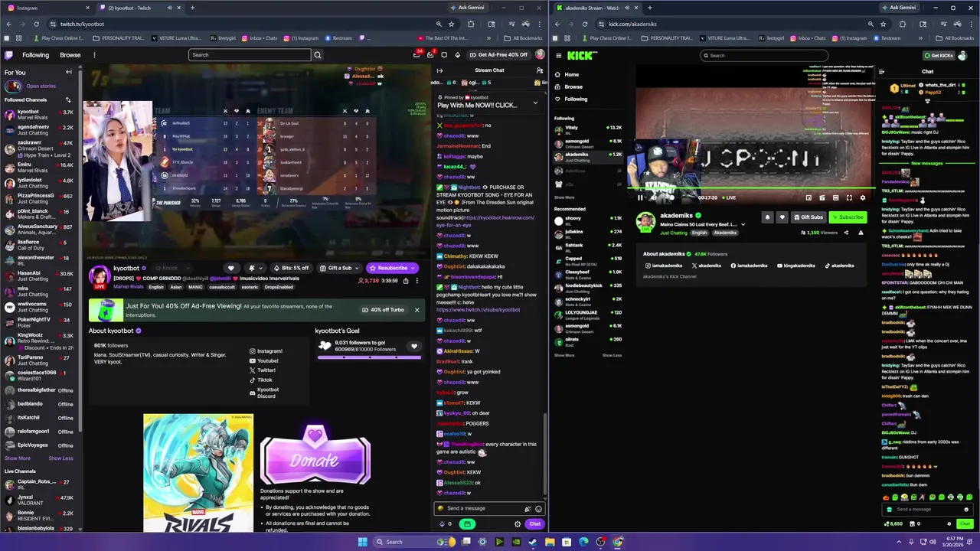This screenshot has height=551, width=980.
Task: Sort Followed Channels with the sort arrows
Action: click(68, 99)
